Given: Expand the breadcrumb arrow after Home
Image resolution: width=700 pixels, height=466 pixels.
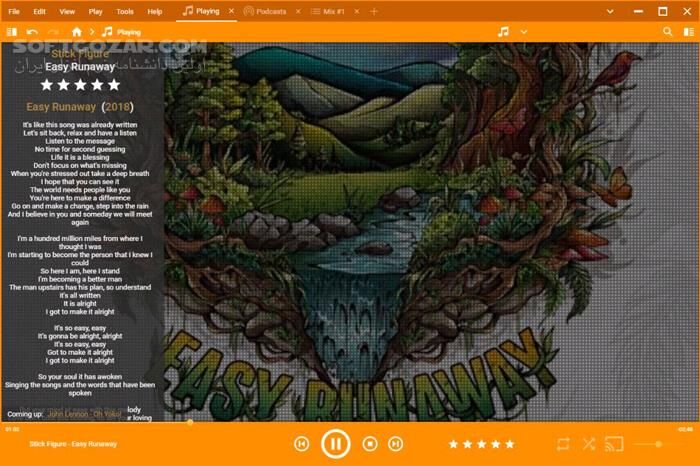Looking at the screenshot, I should pyautogui.click(x=92, y=32).
